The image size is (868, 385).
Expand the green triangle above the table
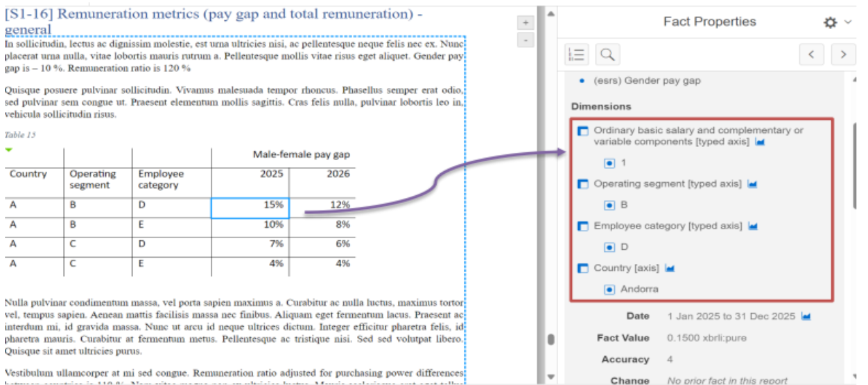(x=8, y=150)
